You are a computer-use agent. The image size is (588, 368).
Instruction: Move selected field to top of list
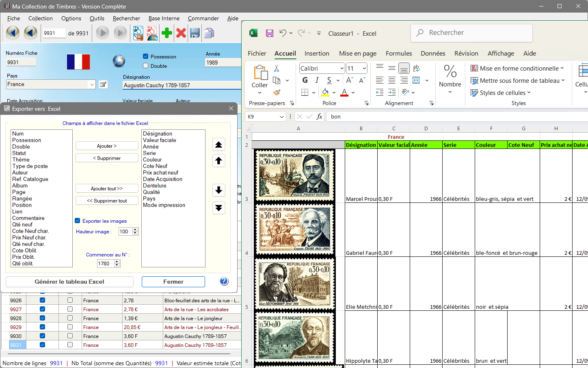(218, 145)
